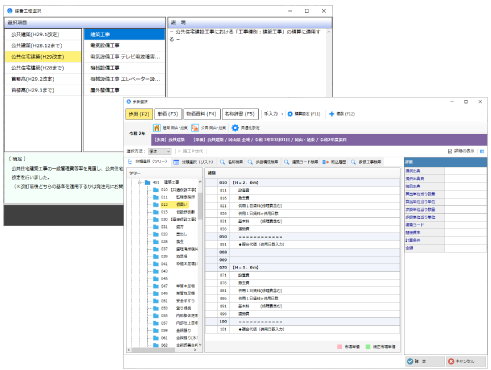
Task: Click the folder icon of tree item 061
Action: 155,338
